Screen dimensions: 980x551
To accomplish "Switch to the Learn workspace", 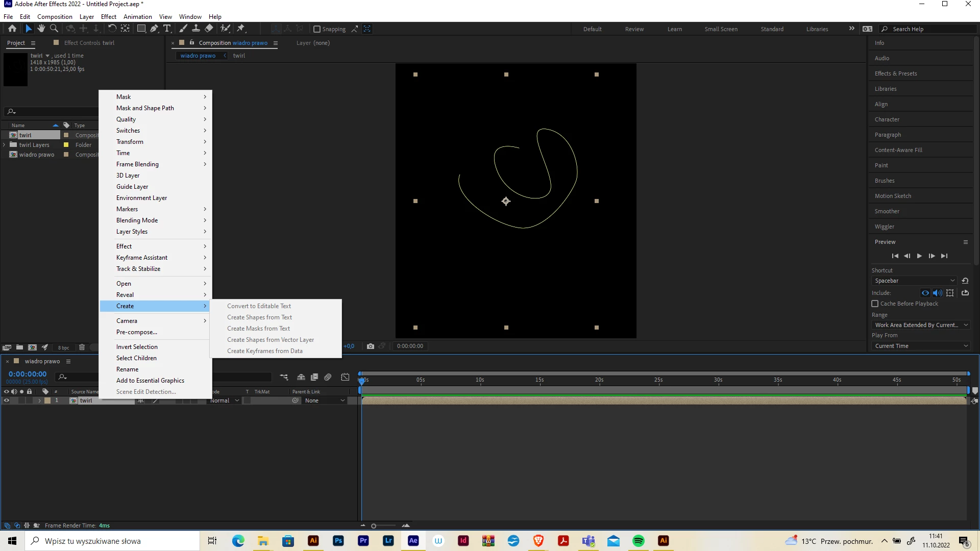I will click(x=674, y=29).
